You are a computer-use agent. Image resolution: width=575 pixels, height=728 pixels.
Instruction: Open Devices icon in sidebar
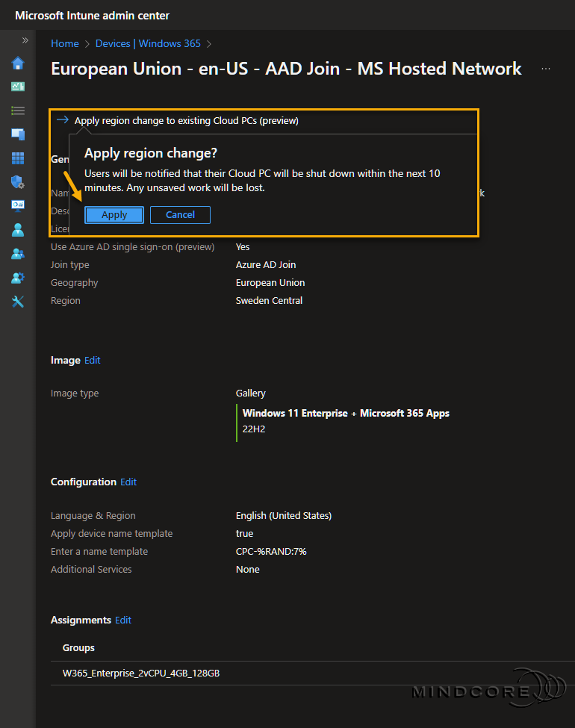point(18,134)
